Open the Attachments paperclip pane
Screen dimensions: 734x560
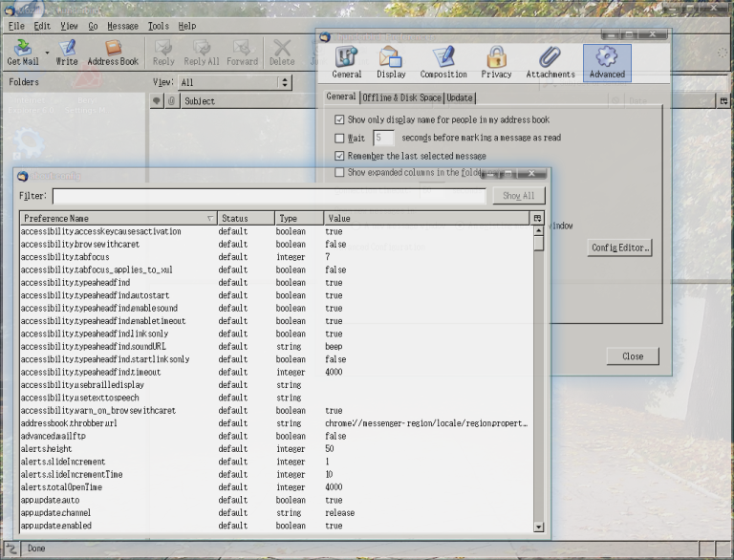pos(550,62)
